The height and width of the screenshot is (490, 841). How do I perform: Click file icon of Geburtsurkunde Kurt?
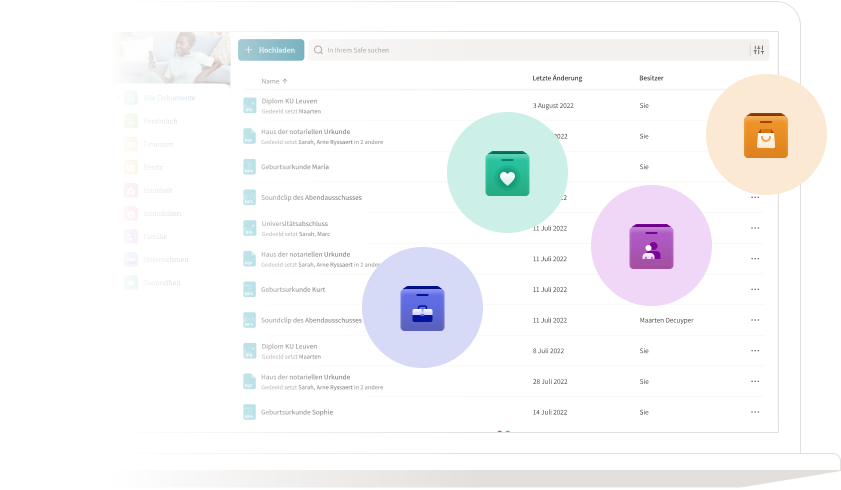[249, 289]
